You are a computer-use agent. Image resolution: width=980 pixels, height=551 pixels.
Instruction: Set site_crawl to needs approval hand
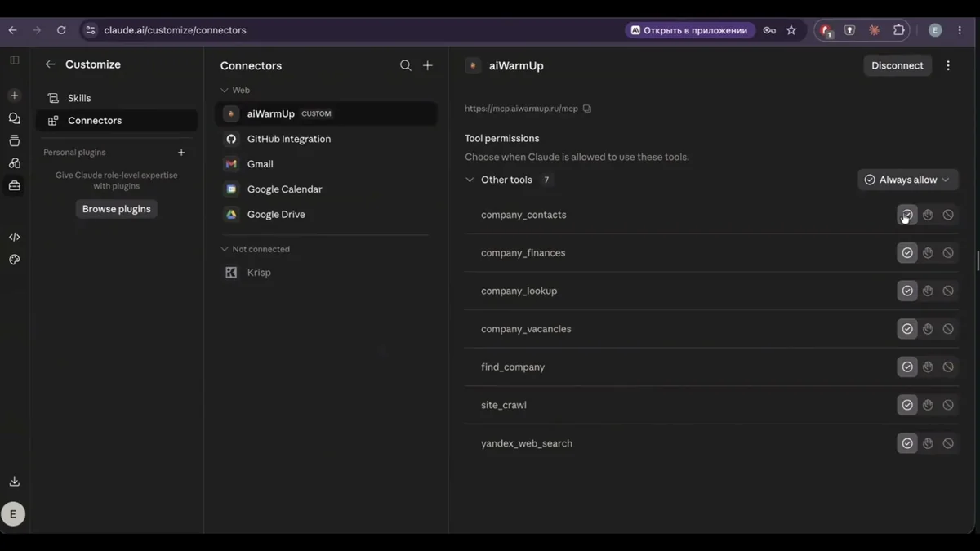coord(928,405)
